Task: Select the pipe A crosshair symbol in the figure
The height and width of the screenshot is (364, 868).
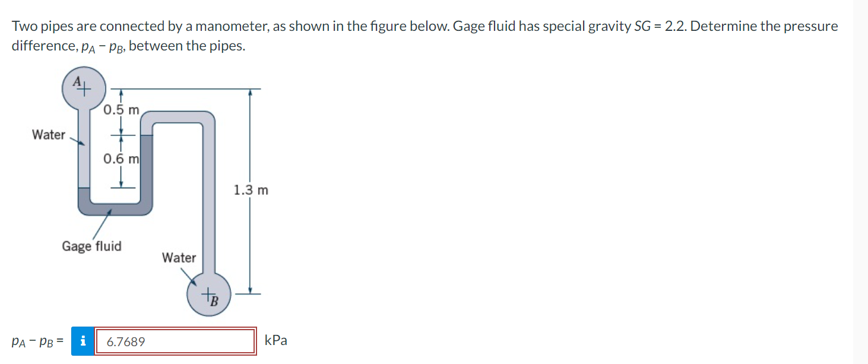Action: [x=84, y=88]
